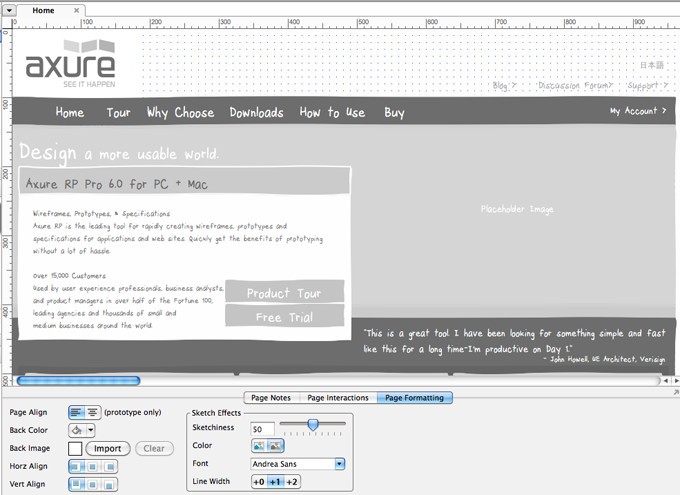Set Horz Align to left
This screenshot has height=495, width=680.
76,467
